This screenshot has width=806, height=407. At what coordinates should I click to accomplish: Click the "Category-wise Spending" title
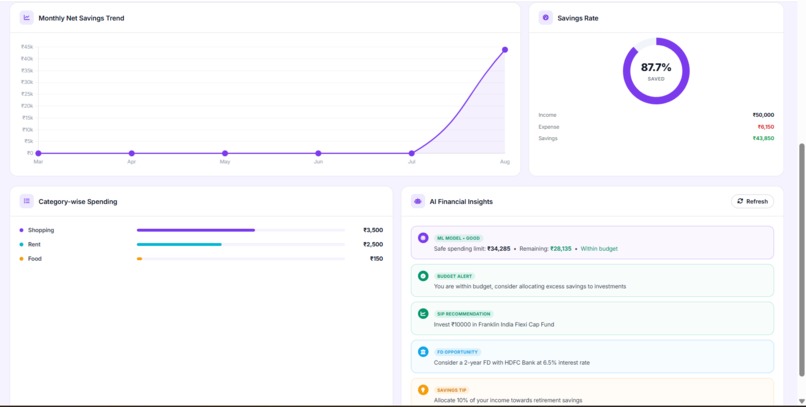(x=78, y=201)
